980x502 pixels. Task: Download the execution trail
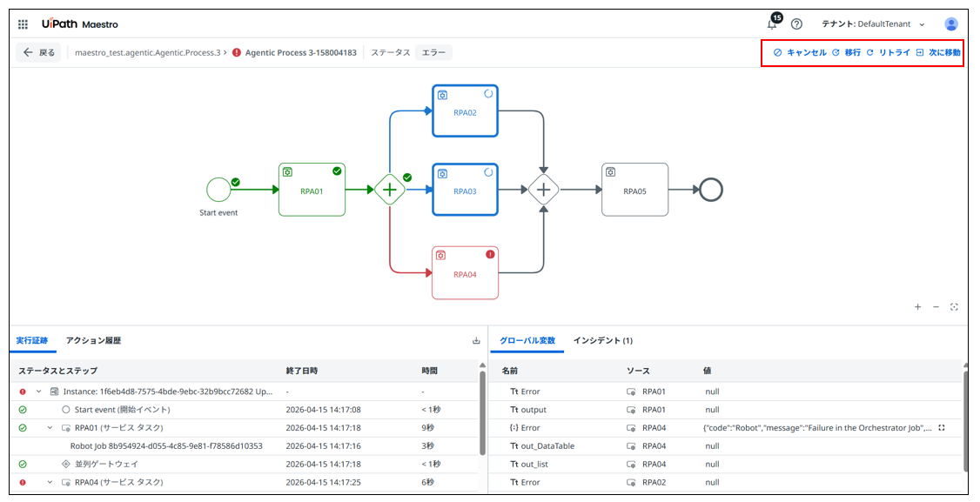pos(476,341)
